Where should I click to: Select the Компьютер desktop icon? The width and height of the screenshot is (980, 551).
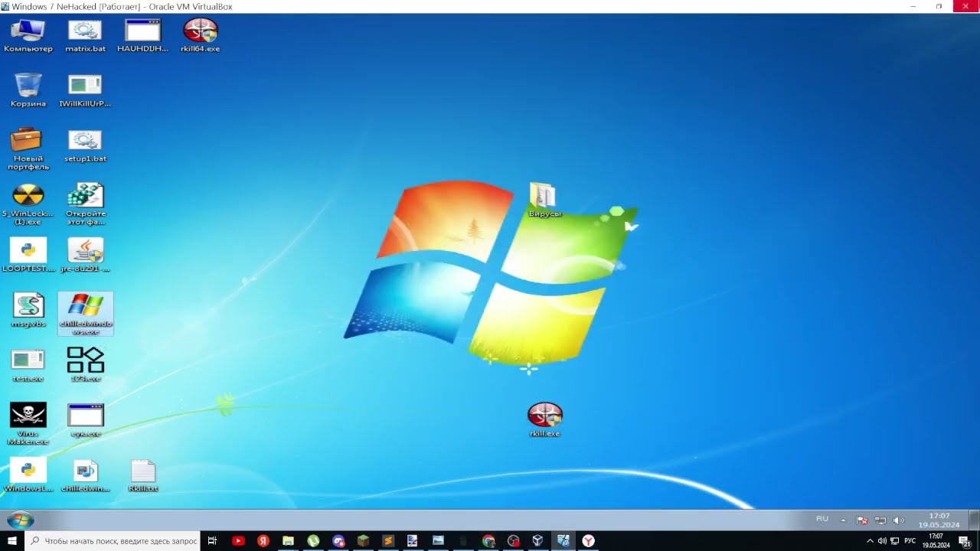[x=28, y=36]
